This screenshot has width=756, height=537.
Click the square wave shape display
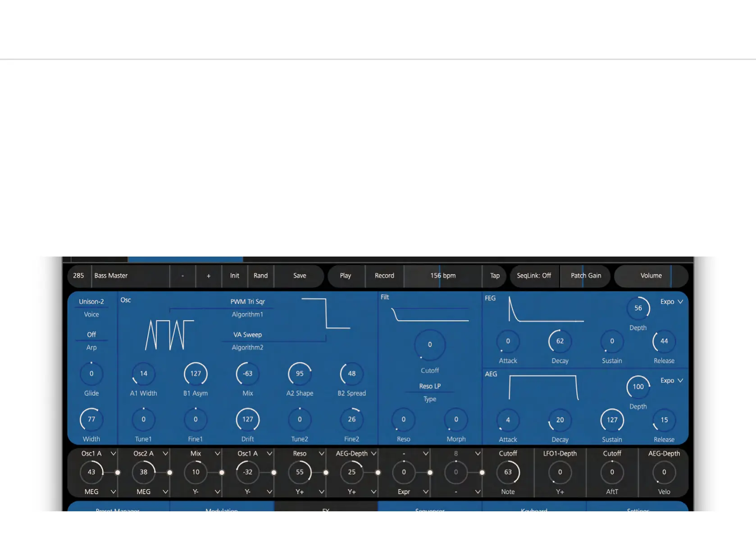[326, 313]
